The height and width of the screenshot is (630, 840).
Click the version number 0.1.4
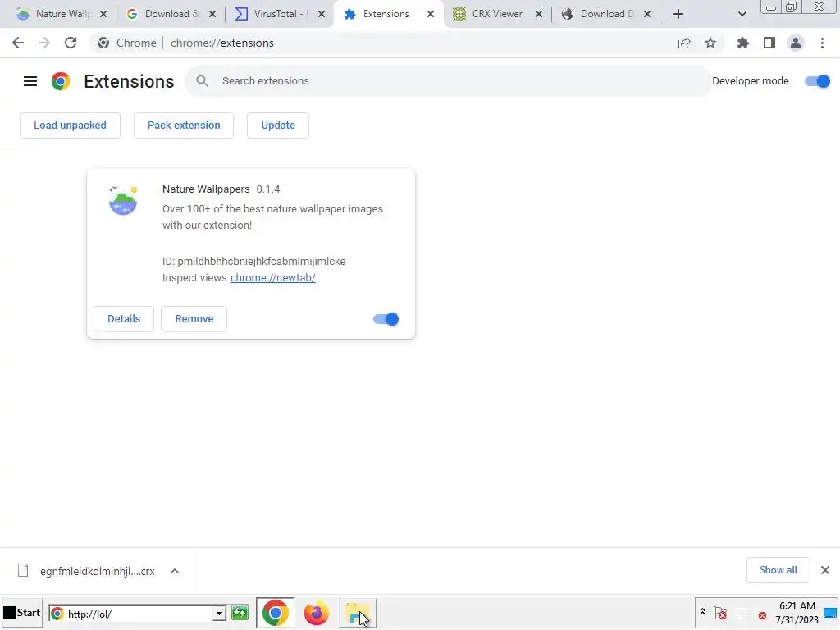[268, 189]
